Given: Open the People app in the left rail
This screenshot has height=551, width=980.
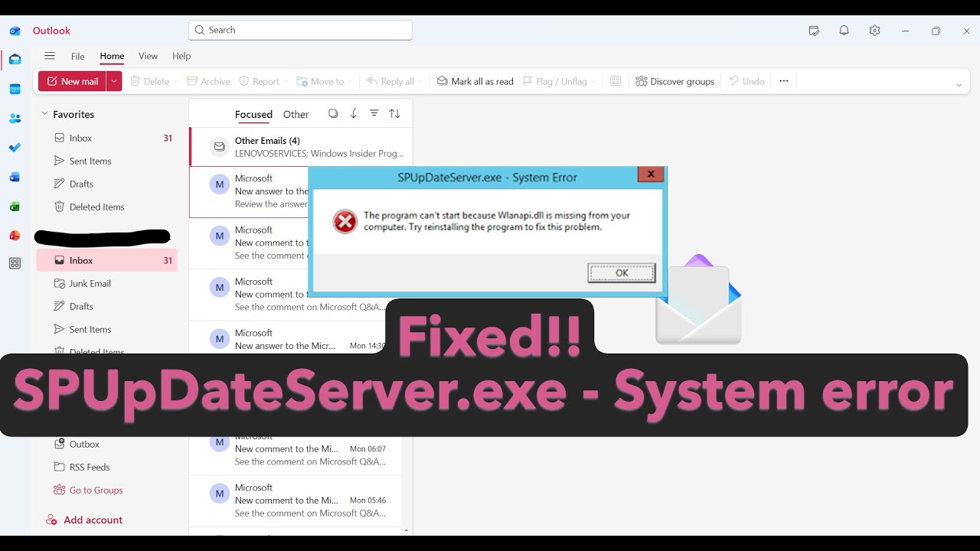Looking at the screenshot, I should tap(15, 118).
